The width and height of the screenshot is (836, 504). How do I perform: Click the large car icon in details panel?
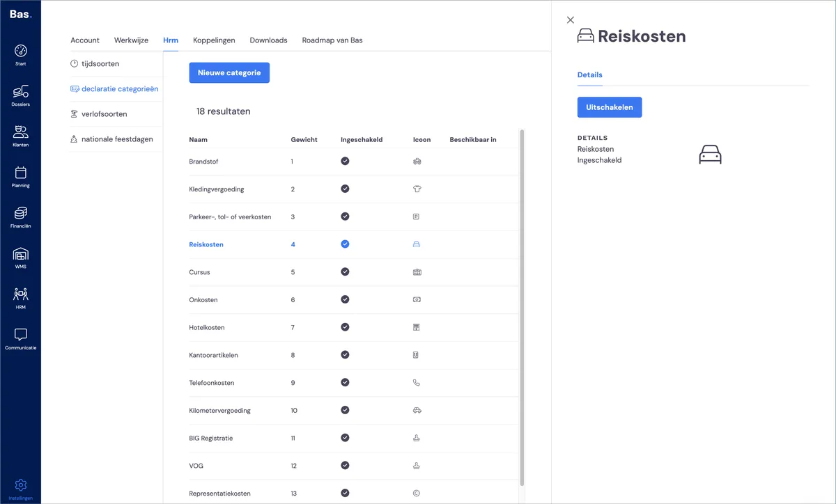710,155
